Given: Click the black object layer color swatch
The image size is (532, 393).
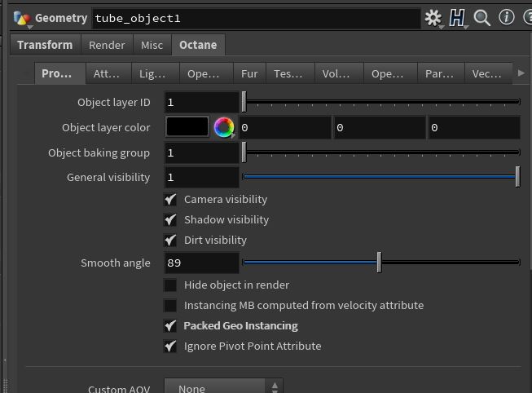Looking at the screenshot, I should (187, 127).
